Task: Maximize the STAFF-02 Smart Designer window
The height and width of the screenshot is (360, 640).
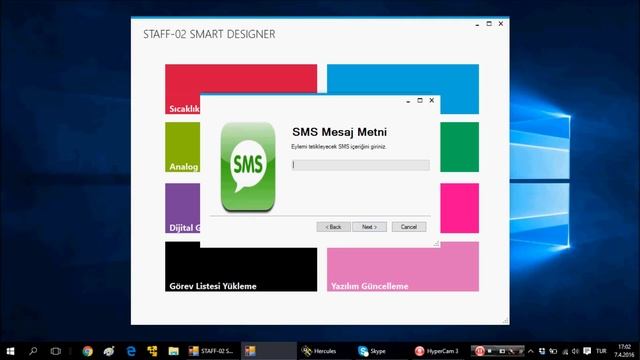Action: (489, 24)
